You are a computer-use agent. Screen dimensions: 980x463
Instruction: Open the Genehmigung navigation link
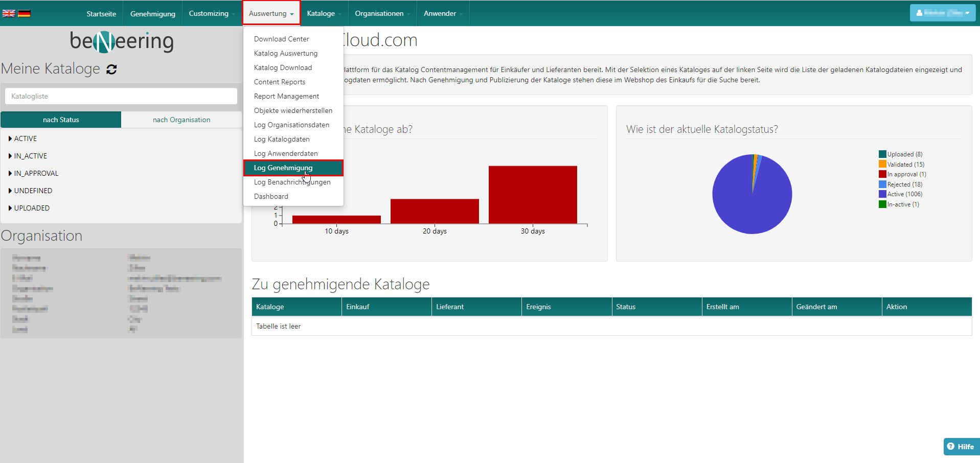click(152, 14)
